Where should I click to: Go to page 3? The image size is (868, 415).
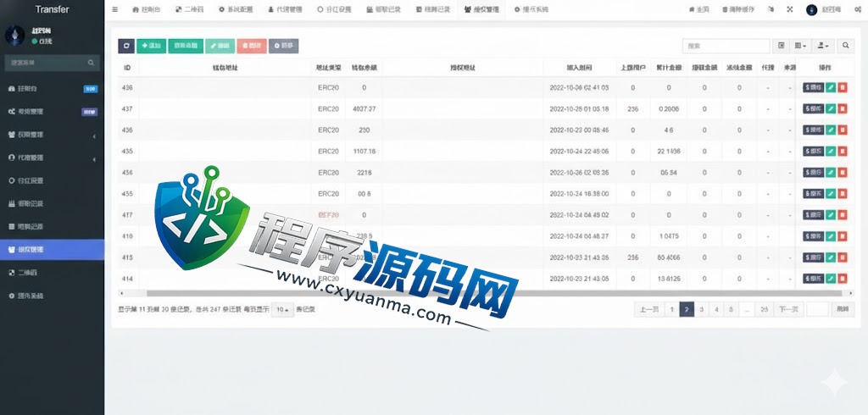[x=701, y=309]
